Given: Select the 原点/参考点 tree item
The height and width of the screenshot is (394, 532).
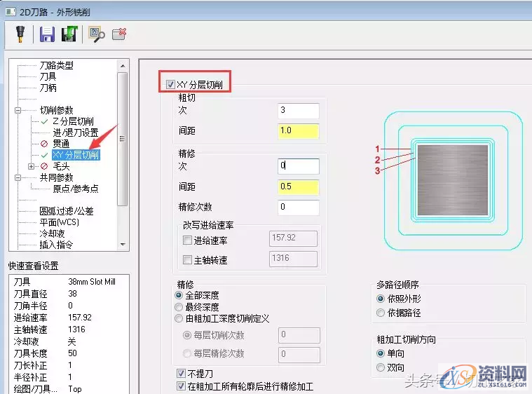Looking at the screenshot, I should point(76,189).
